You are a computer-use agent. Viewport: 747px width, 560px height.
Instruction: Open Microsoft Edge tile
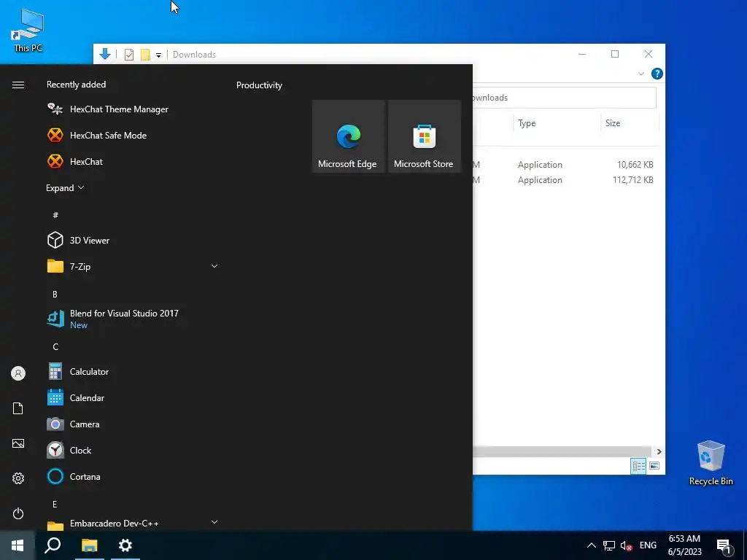(348, 136)
